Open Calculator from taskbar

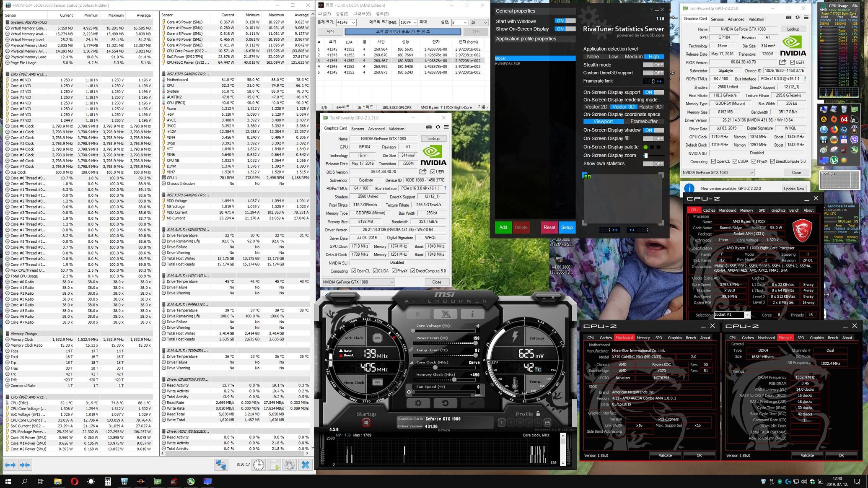[108, 481]
